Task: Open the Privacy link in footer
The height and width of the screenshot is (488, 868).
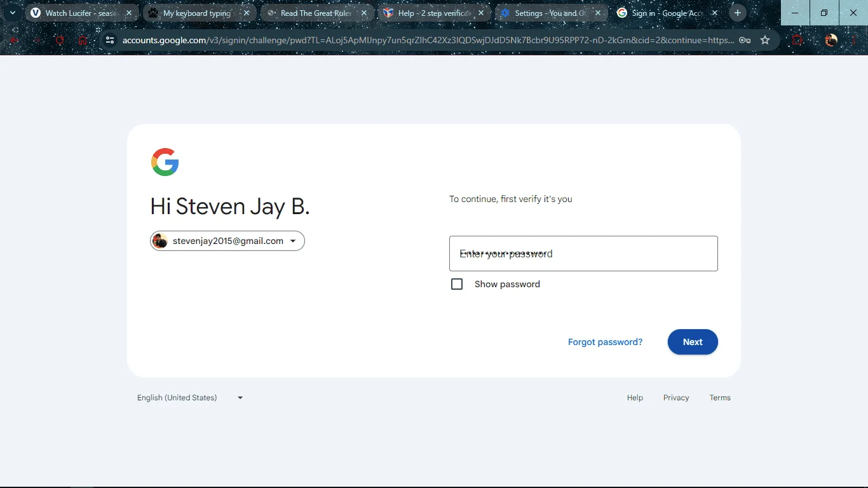Action: click(676, 398)
